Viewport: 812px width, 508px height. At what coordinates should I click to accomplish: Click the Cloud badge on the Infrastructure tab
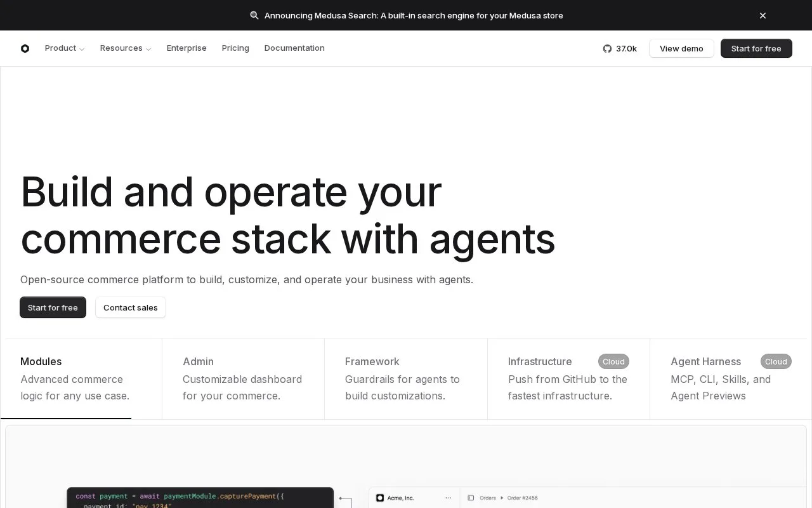(x=613, y=361)
